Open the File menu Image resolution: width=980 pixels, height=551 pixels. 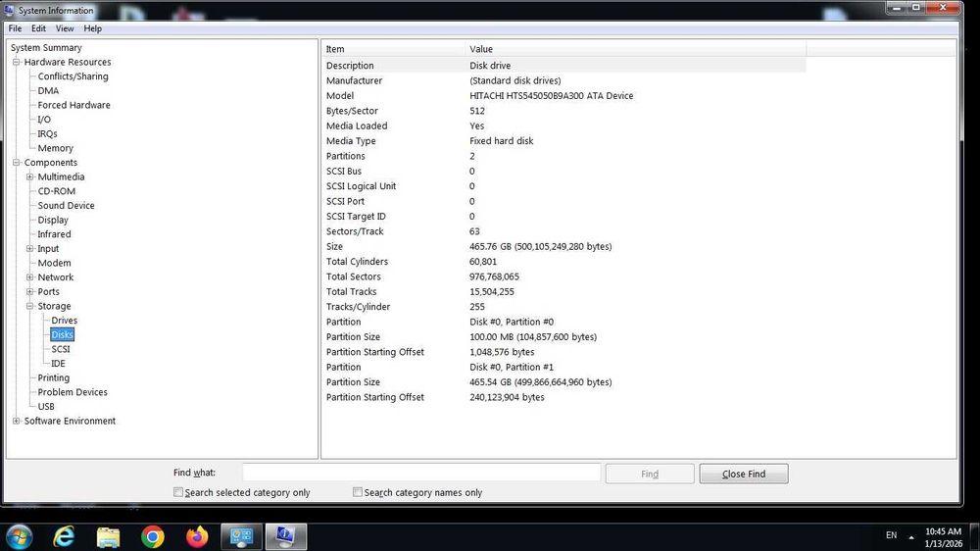[15, 28]
